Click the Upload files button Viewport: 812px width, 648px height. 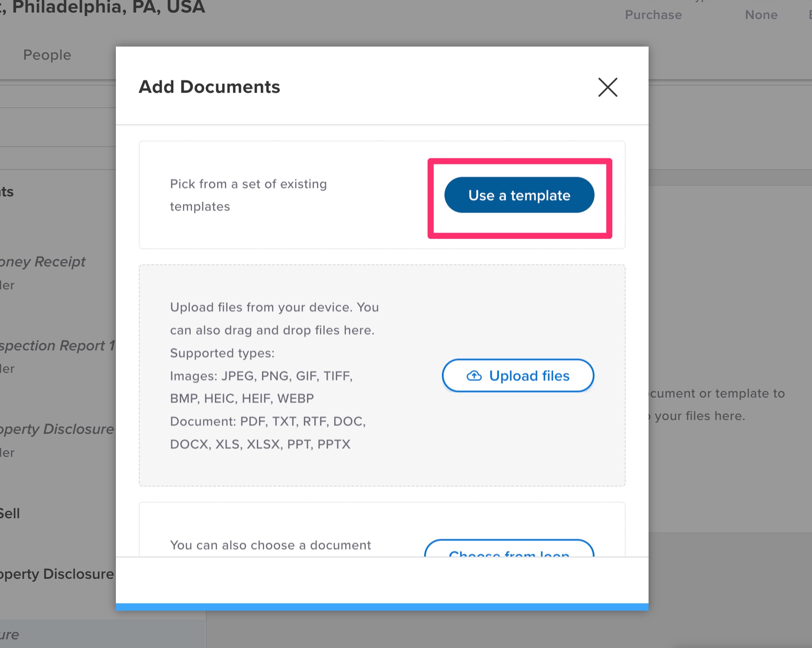tap(518, 375)
